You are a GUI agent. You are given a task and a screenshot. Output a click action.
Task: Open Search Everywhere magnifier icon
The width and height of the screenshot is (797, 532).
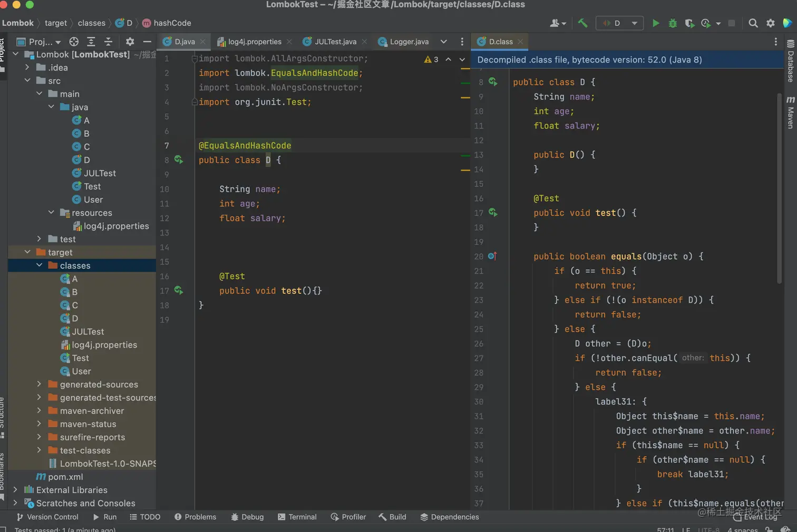[753, 23]
